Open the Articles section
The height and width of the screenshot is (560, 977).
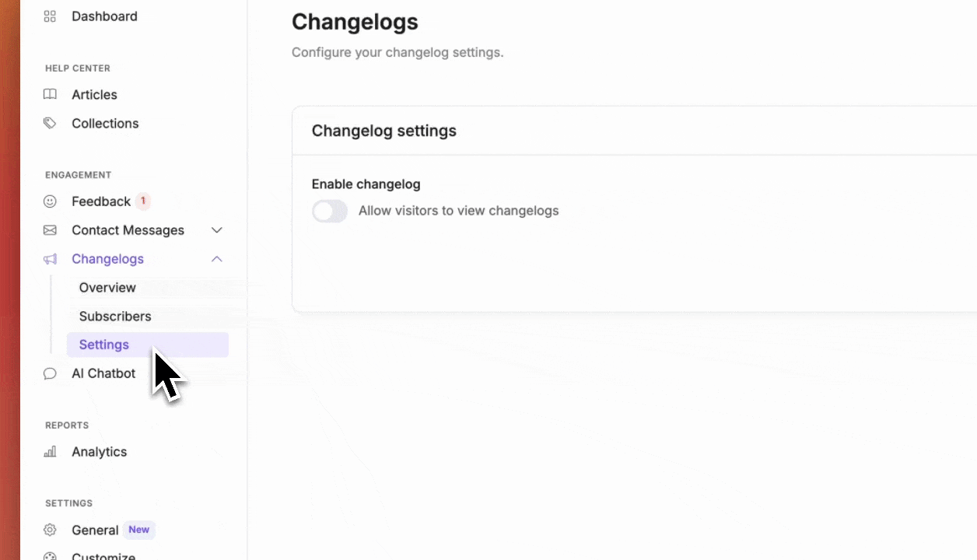[x=94, y=95]
